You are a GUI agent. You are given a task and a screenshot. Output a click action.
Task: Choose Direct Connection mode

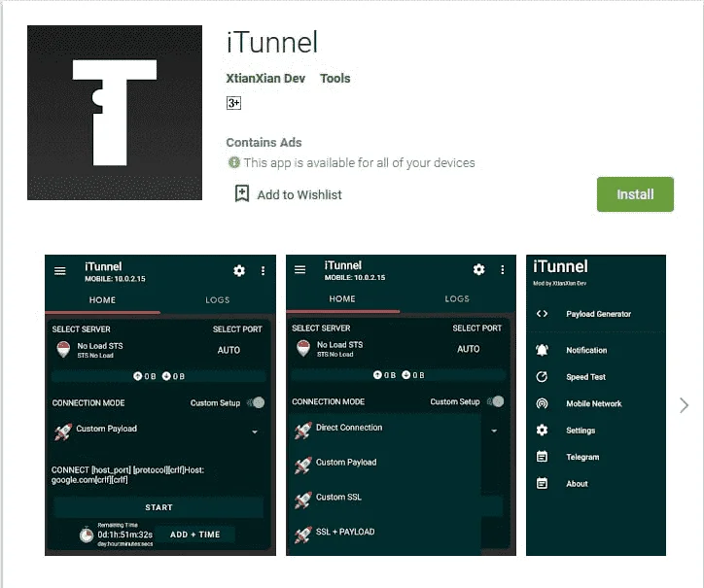coord(349,428)
